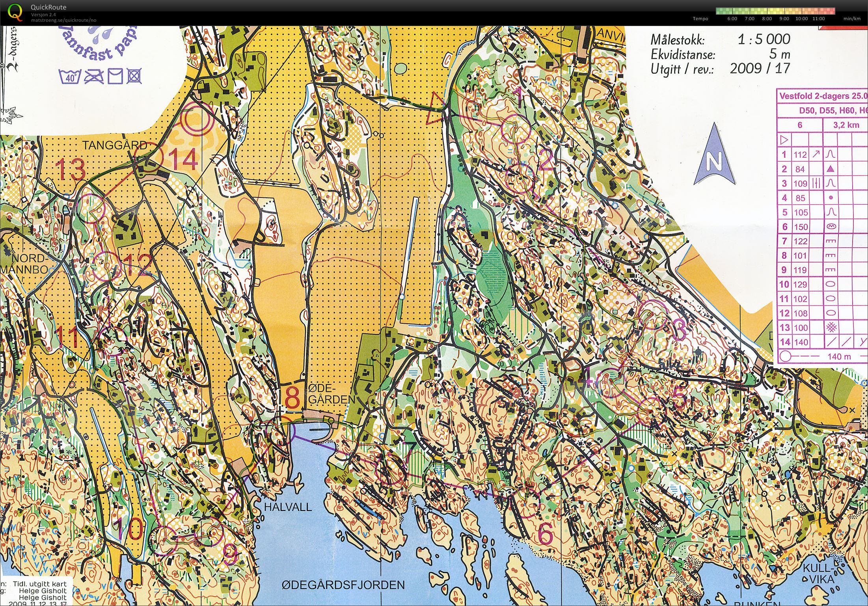Select the 9:00 tempo label
The width and height of the screenshot is (868, 606).
pyautogui.click(x=784, y=19)
